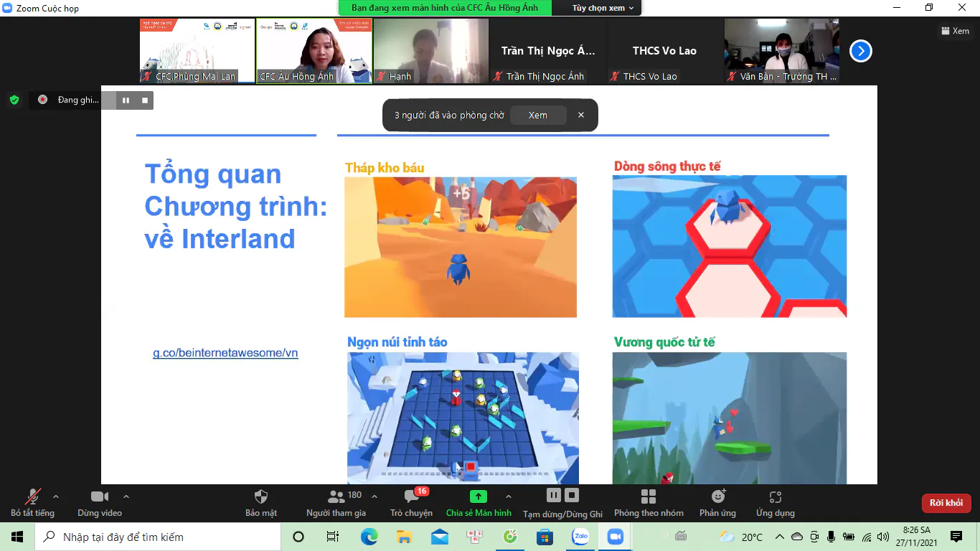Click the Windows search box
Image resolution: width=980 pixels, height=551 pixels.
pyautogui.click(x=158, y=537)
